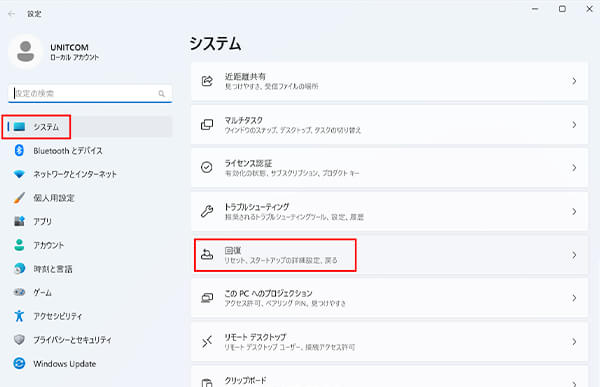Click the システム monitor icon in the sidebar

[19, 127]
